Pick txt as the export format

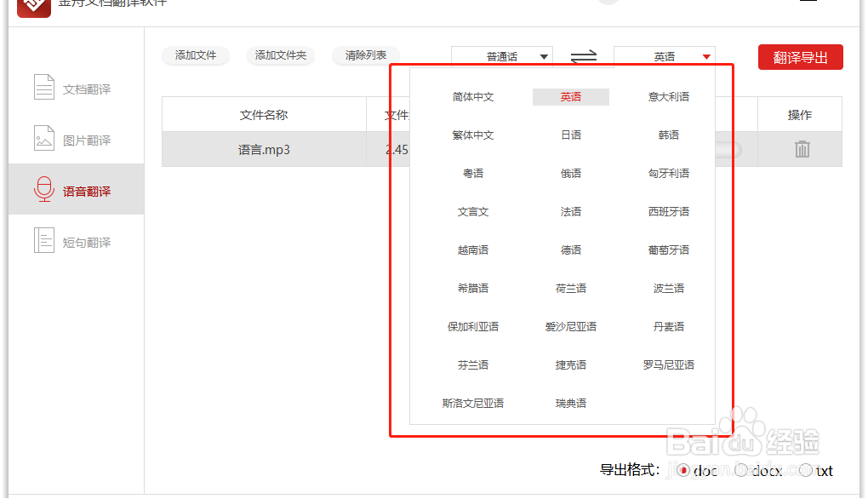pyautogui.click(x=805, y=470)
